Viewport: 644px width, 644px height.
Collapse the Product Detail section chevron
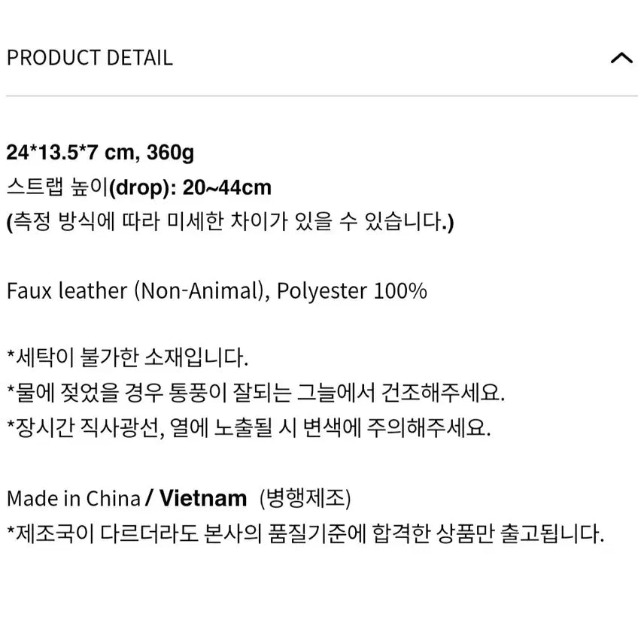[x=621, y=58]
